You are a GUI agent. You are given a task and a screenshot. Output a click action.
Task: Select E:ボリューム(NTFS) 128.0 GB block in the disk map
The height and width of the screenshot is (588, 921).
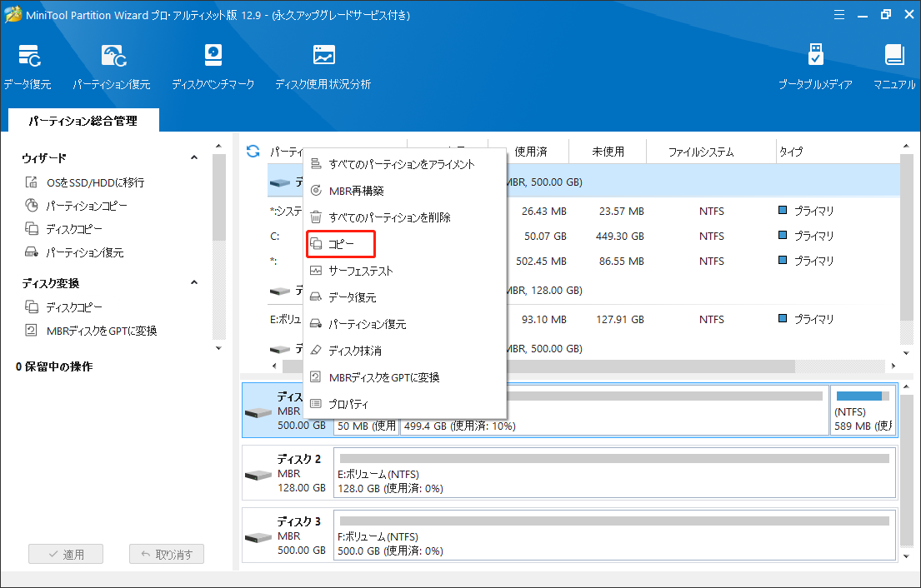point(614,473)
